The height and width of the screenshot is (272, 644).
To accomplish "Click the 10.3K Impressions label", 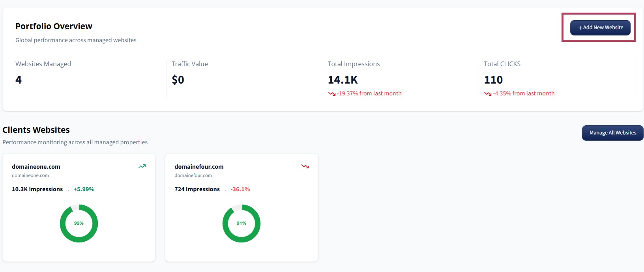I will coord(37,189).
